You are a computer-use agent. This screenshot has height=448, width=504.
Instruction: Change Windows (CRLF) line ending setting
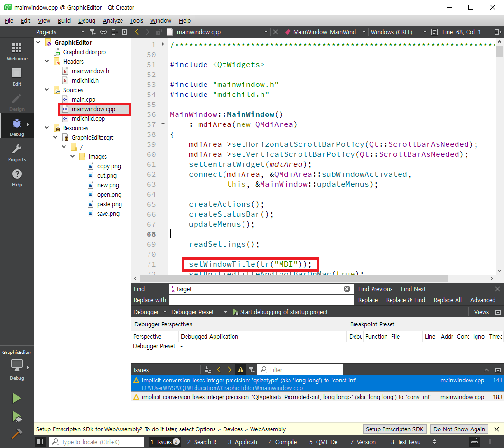click(x=398, y=32)
